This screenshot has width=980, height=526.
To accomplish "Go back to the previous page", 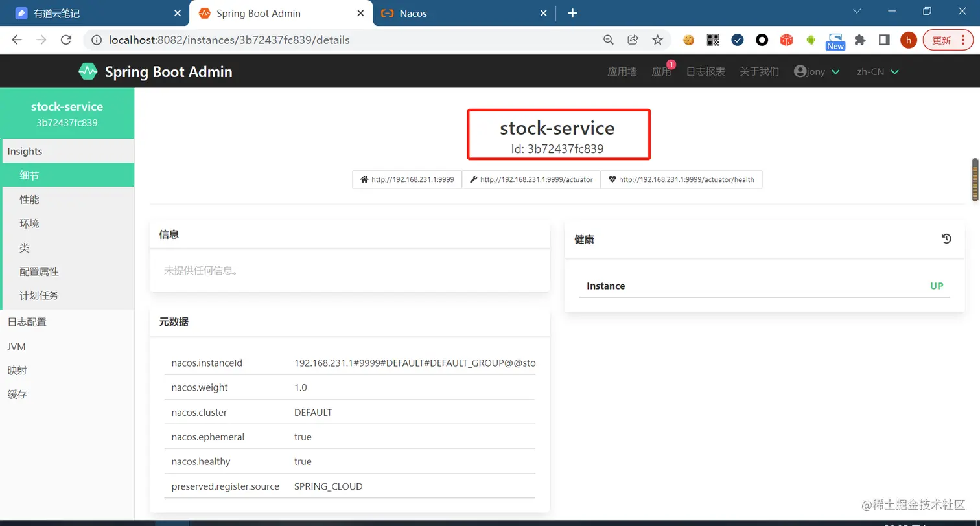I will (17, 40).
